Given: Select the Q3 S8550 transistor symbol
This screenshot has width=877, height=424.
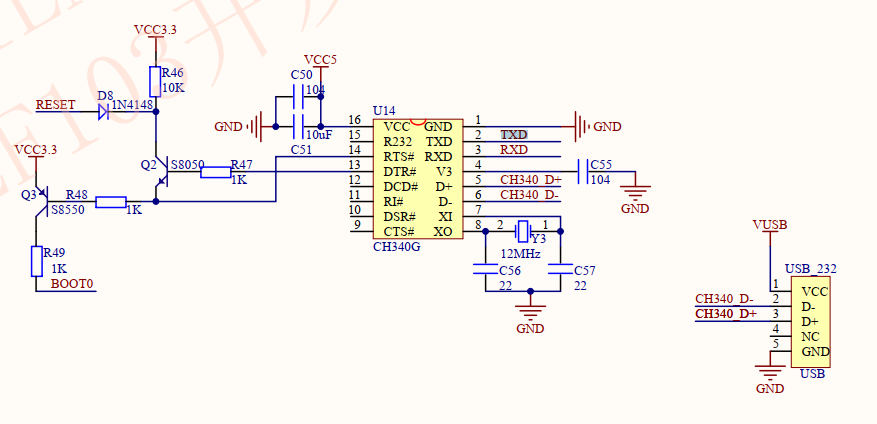Looking at the screenshot, I should click(x=41, y=201).
